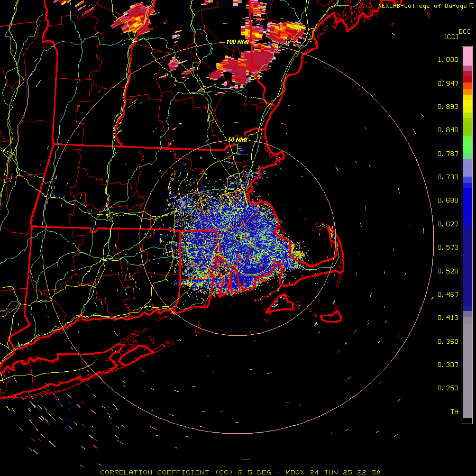Viewport: 476px width, 476px height.
Task: Pick the 0.840 scale label
Action: click(448, 130)
